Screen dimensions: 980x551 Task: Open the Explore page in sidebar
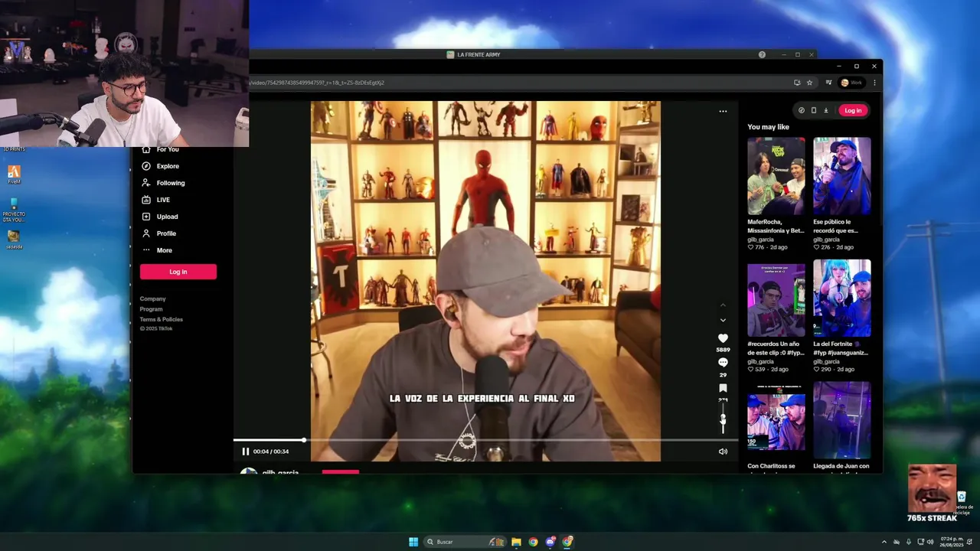(168, 166)
